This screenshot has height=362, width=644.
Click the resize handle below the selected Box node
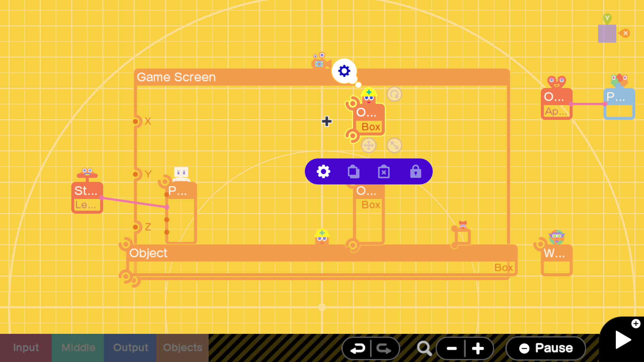pos(394,145)
